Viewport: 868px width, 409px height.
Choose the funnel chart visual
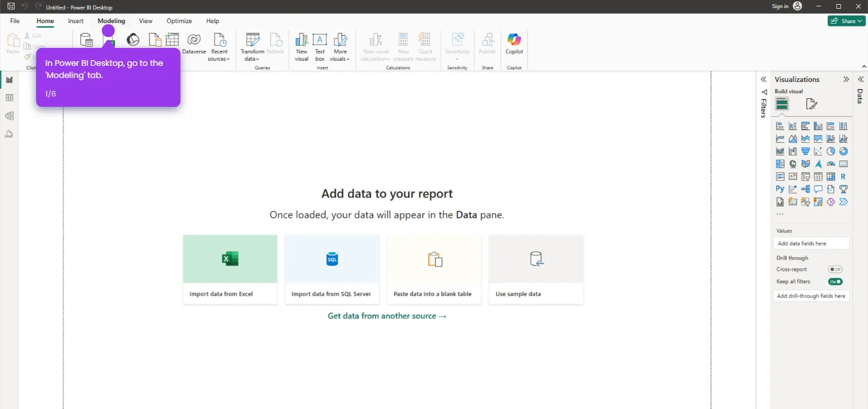pyautogui.click(x=806, y=151)
